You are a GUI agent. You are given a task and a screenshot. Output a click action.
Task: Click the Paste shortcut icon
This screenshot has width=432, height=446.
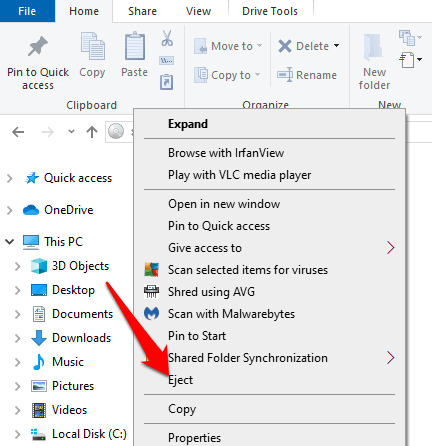(166, 82)
